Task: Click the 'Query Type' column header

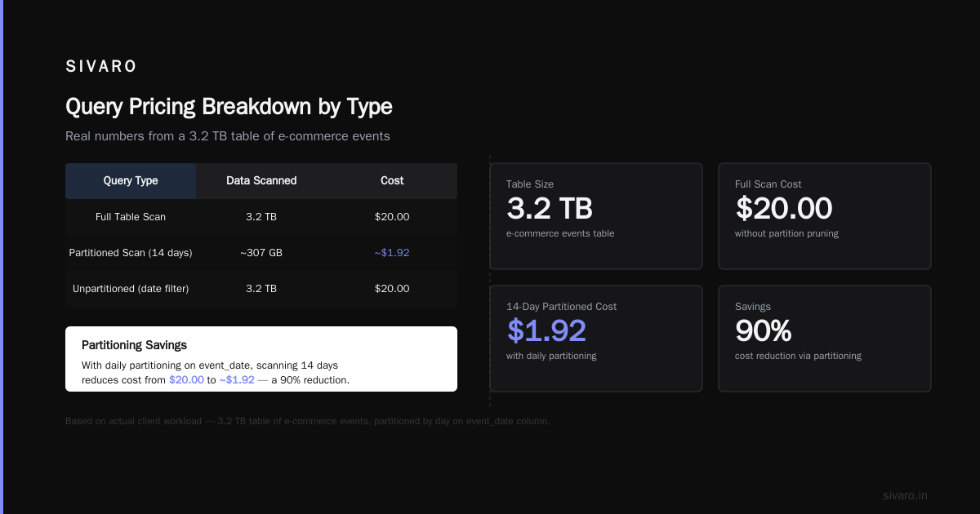Action: [x=131, y=180]
